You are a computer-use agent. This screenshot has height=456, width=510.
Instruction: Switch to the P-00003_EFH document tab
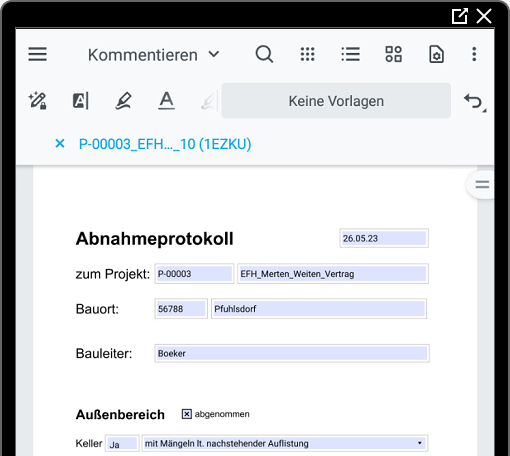point(165,144)
